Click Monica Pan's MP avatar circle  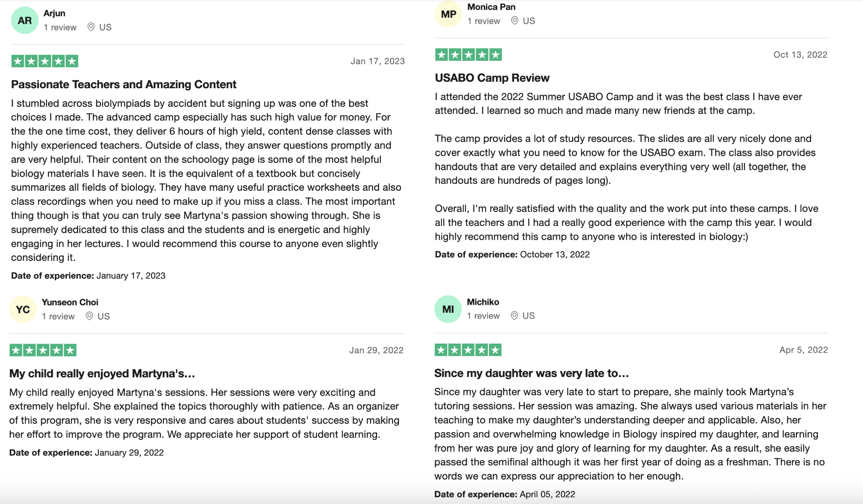click(448, 14)
